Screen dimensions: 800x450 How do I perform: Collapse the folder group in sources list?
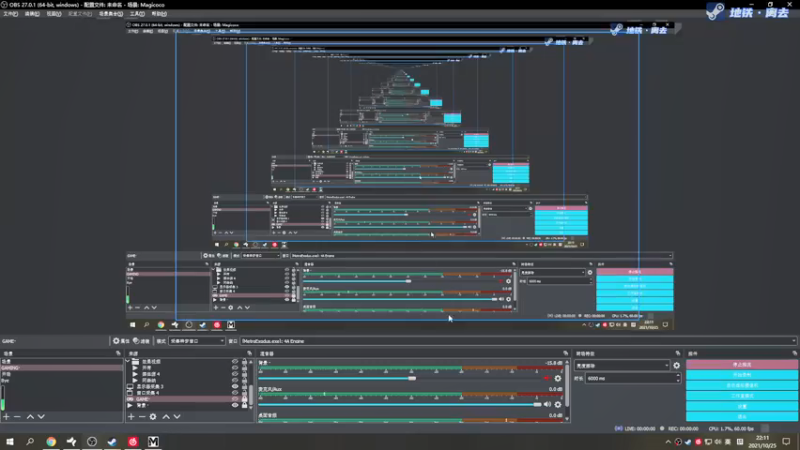click(x=128, y=361)
